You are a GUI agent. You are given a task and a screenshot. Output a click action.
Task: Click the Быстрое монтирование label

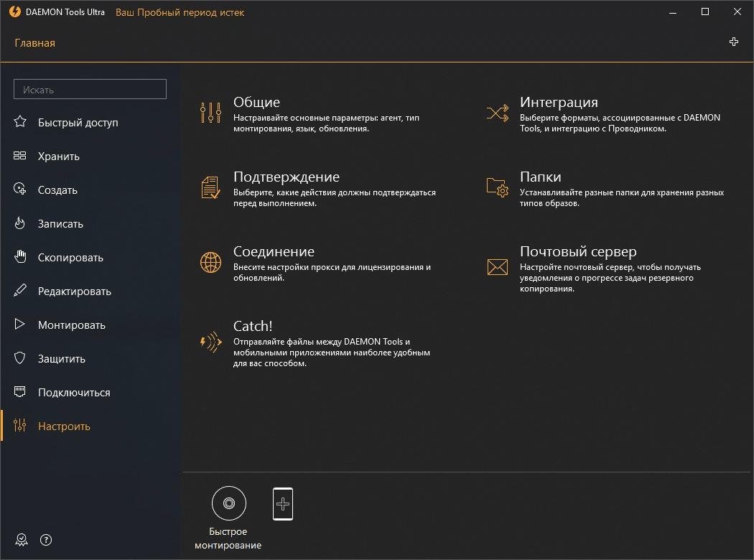pyautogui.click(x=228, y=538)
